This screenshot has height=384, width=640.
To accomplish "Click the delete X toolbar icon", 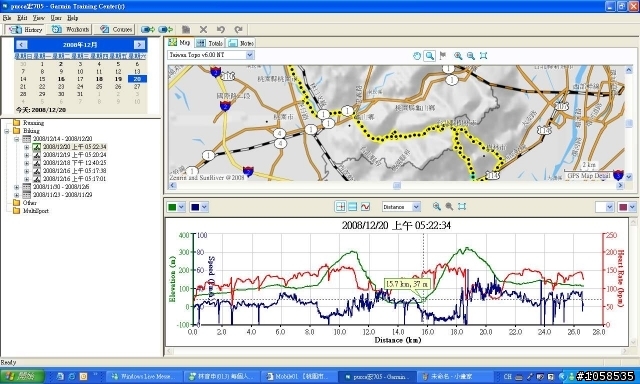I will tap(203, 29).
